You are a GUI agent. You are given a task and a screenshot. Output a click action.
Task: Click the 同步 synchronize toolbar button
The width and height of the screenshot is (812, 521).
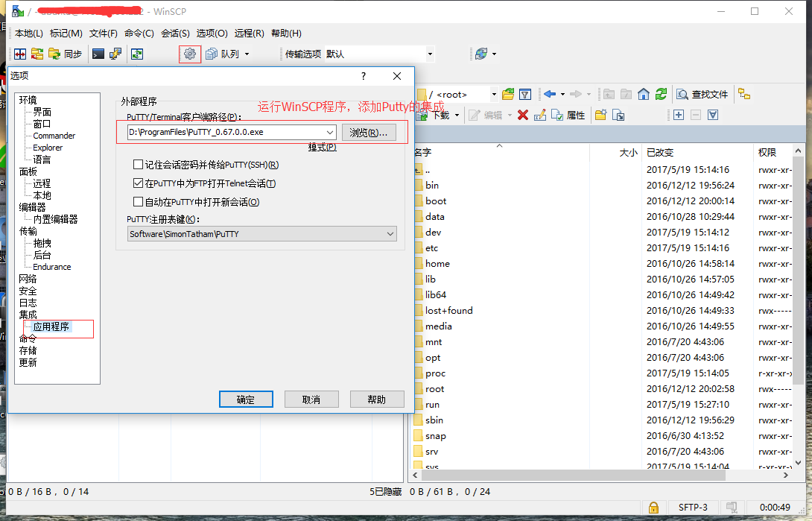click(66, 54)
